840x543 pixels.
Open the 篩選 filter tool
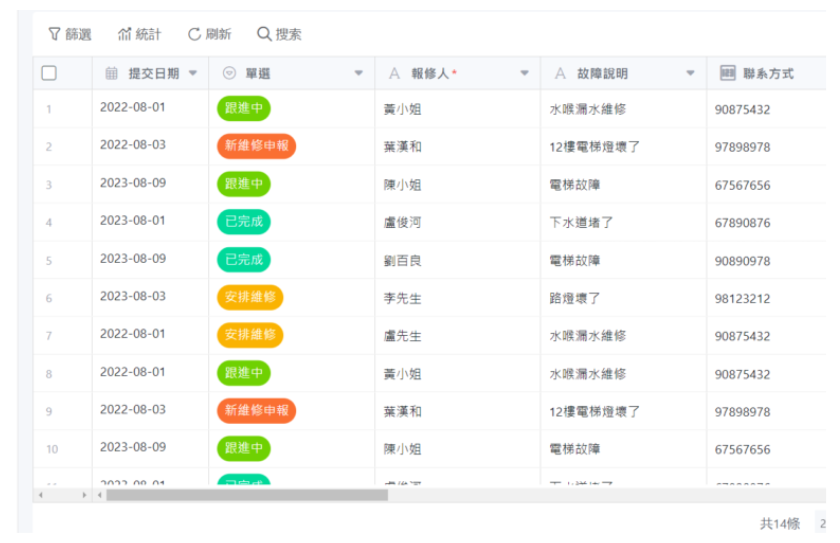pos(70,34)
